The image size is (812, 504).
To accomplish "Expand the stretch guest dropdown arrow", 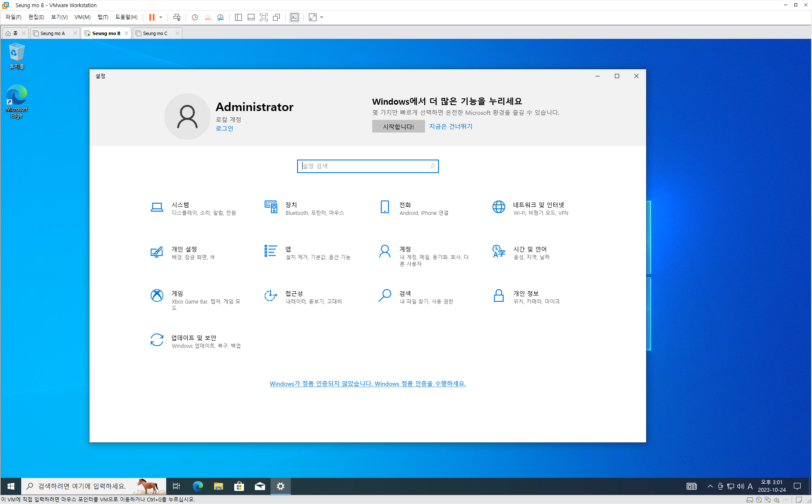I will pyautogui.click(x=322, y=17).
